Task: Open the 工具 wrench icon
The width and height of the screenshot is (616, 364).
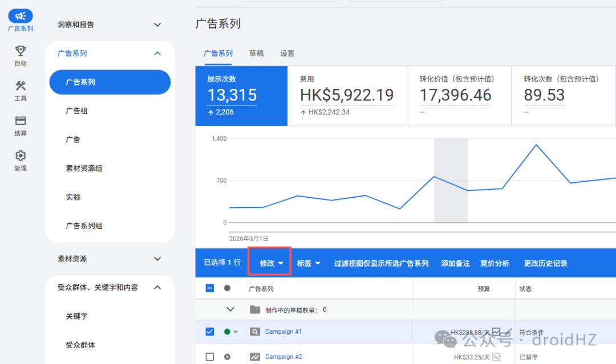Action: tap(21, 85)
